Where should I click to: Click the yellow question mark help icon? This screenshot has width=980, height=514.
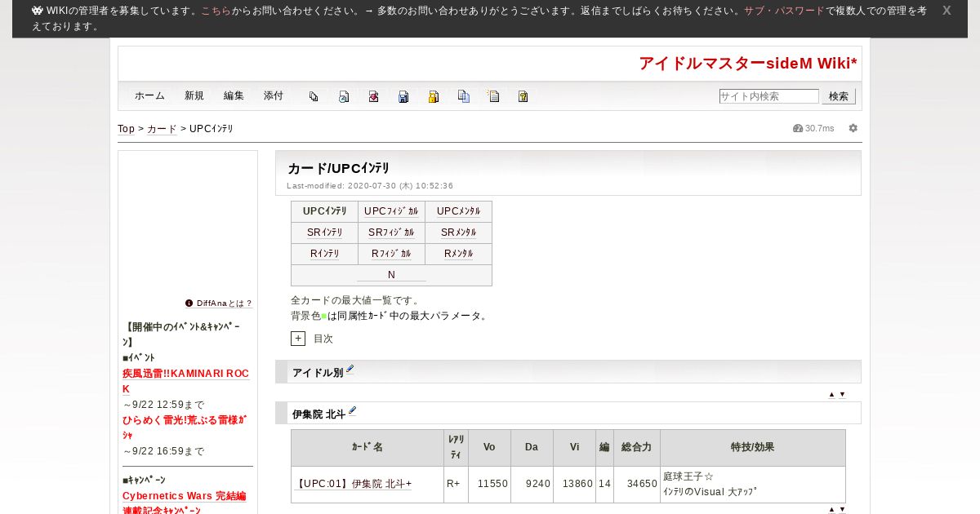coord(523,96)
